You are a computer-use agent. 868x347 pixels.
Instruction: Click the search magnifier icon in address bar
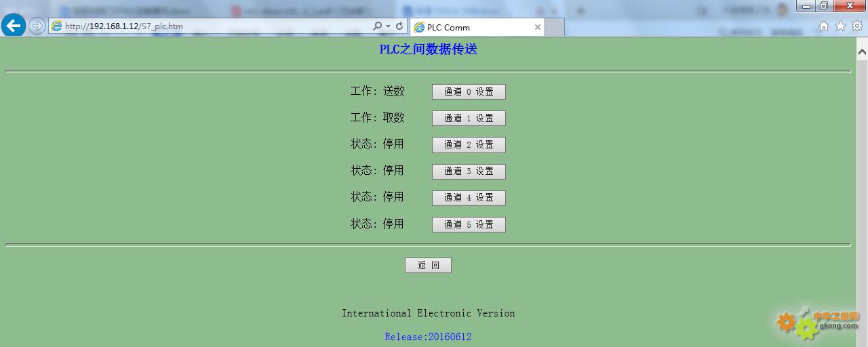pyautogui.click(x=377, y=26)
